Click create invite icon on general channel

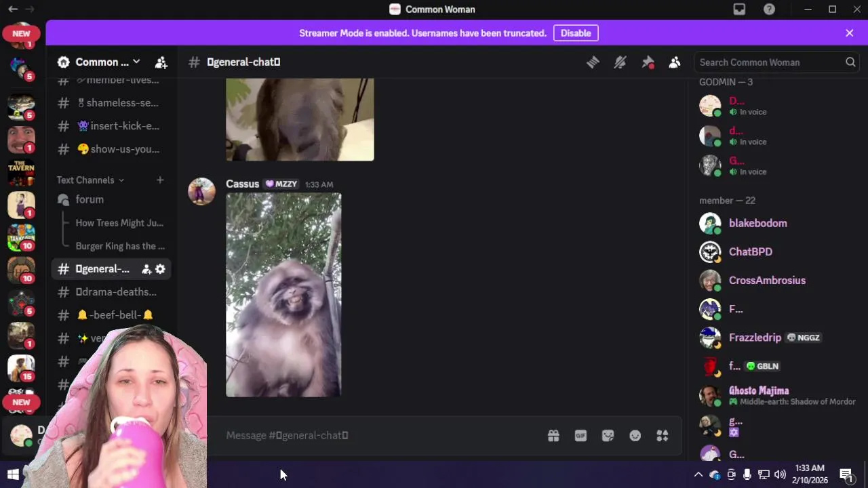coord(146,269)
